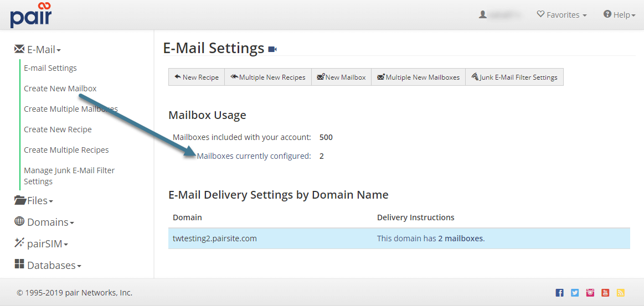644x306 pixels.
Task: Open the Twitter icon in the footer
Action: (x=575, y=293)
